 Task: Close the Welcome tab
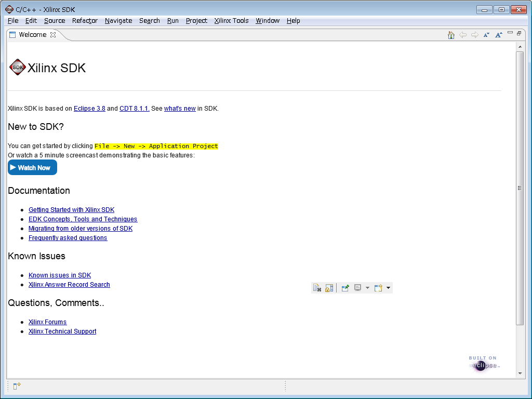[52, 35]
